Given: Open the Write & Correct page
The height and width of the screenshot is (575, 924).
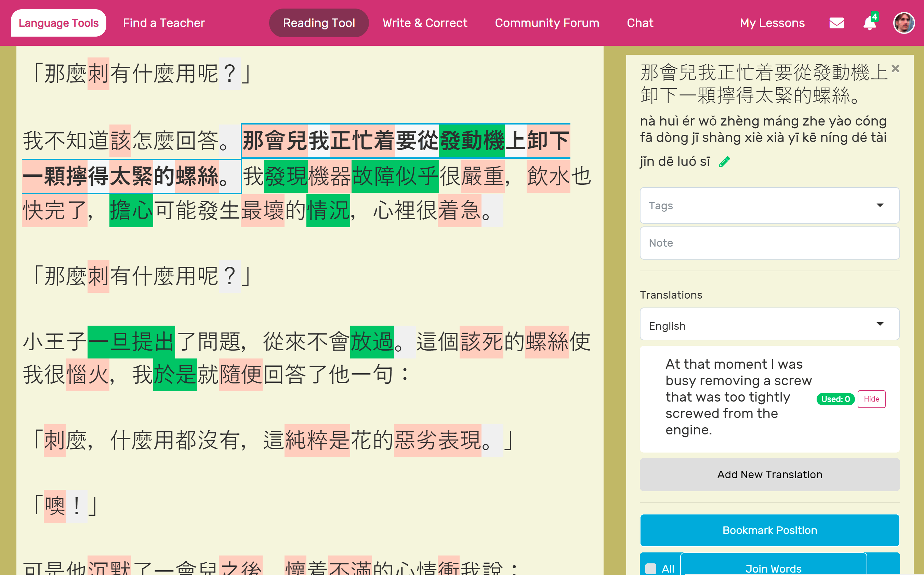Looking at the screenshot, I should pyautogui.click(x=425, y=23).
